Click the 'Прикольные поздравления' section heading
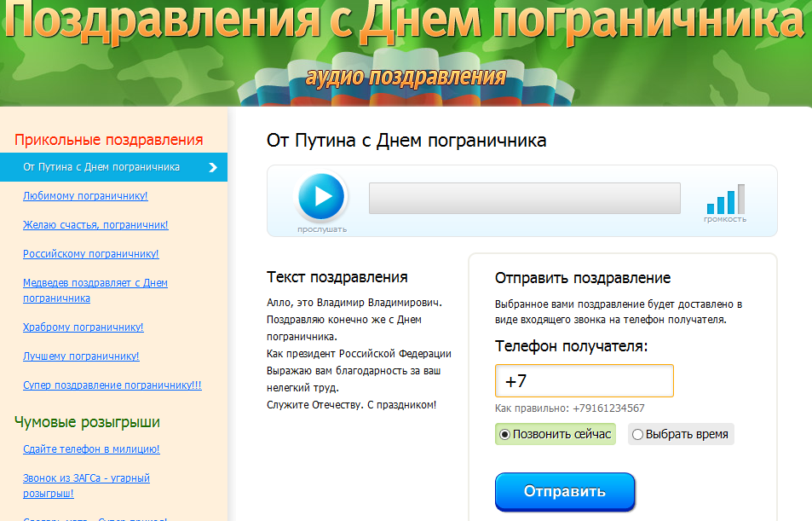812x521 pixels. tap(109, 140)
